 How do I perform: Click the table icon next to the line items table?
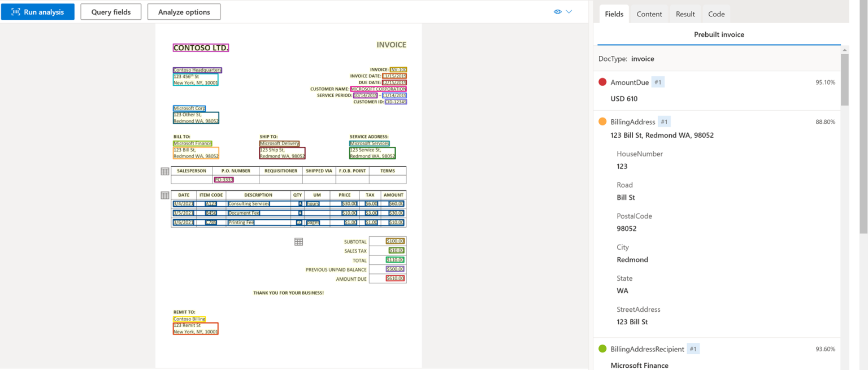[164, 195]
